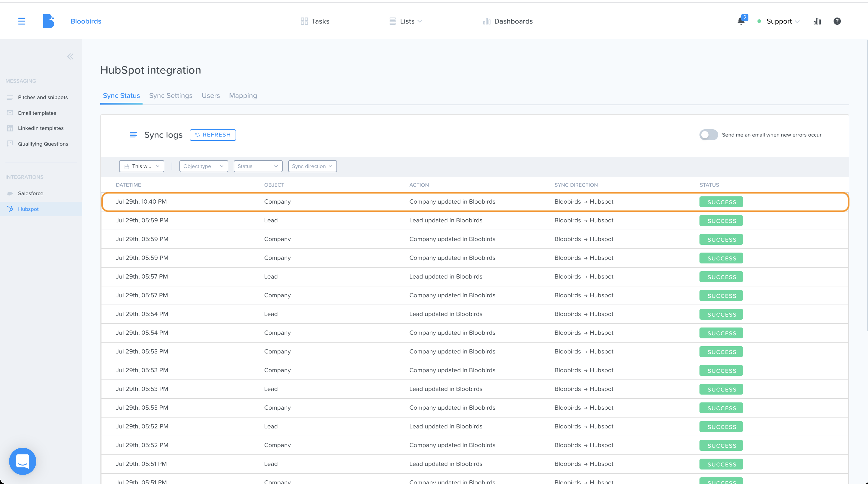Viewport: 868px width, 484px height.
Task: Click the 05:51 PM Lead log row
Action: pos(475,464)
